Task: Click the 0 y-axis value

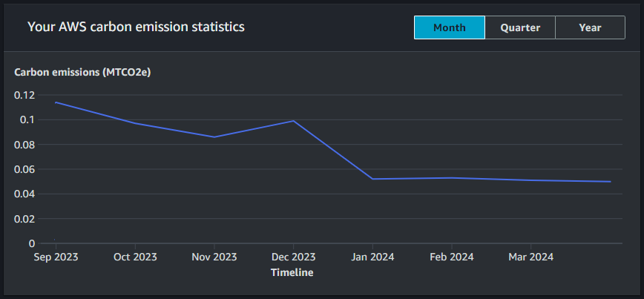Action: tap(32, 243)
